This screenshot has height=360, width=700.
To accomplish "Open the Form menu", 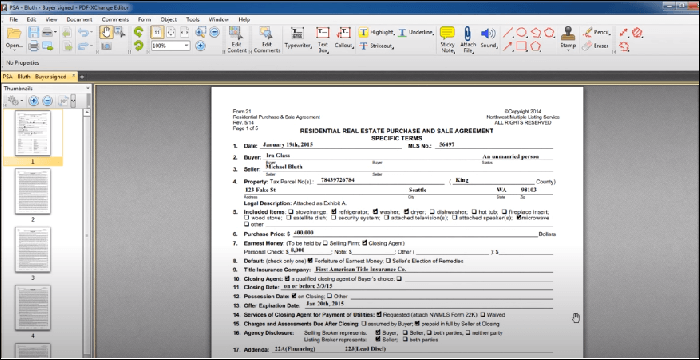I will click(144, 20).
